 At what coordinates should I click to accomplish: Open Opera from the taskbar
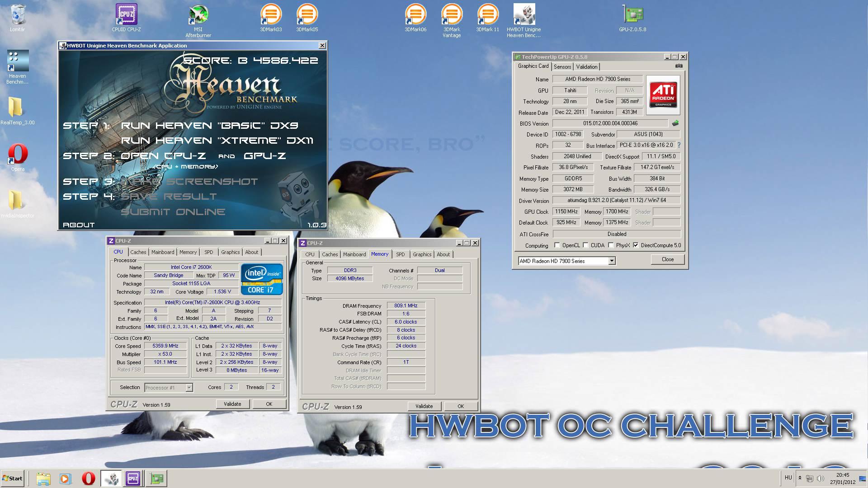tap(88, 479)
